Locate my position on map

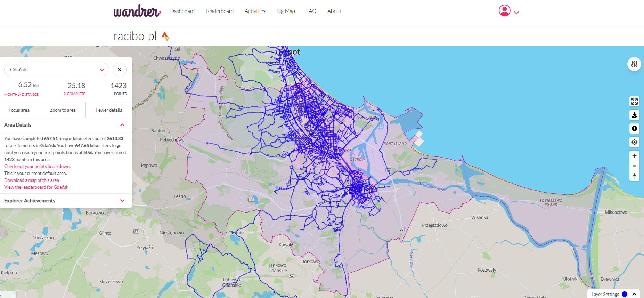634,142
